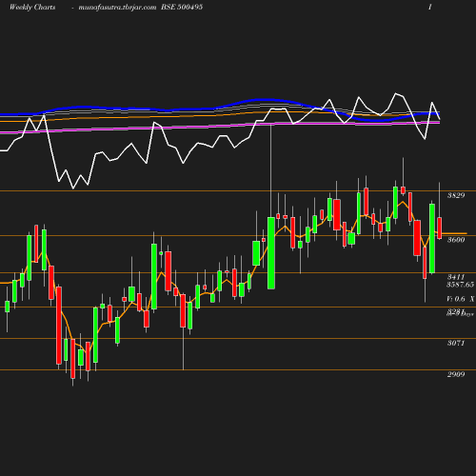Select the 3071 price level label
Image resolution: width=476 pixels, height=476 pixels.
click(x=456, y=343)
